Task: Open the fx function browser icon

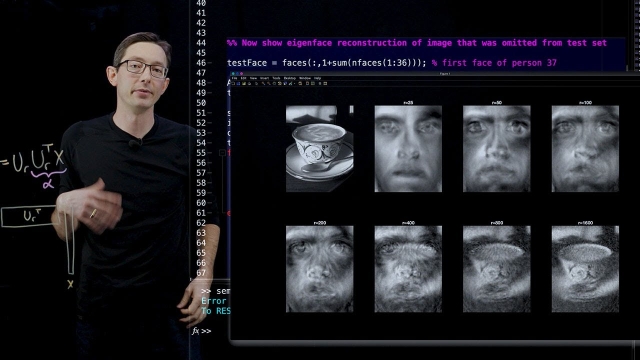Action: point(196,331)
